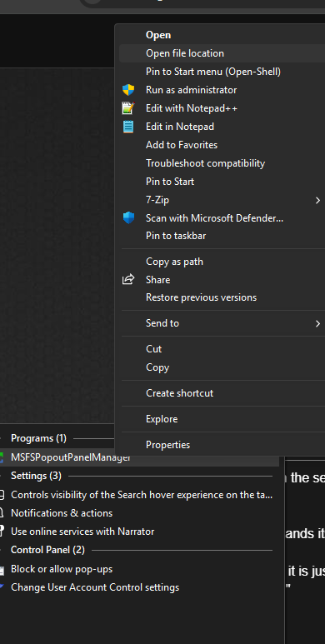Open Properties from the context menu
The height and width of the screenshot is (644, 325).
pos(168,445)
